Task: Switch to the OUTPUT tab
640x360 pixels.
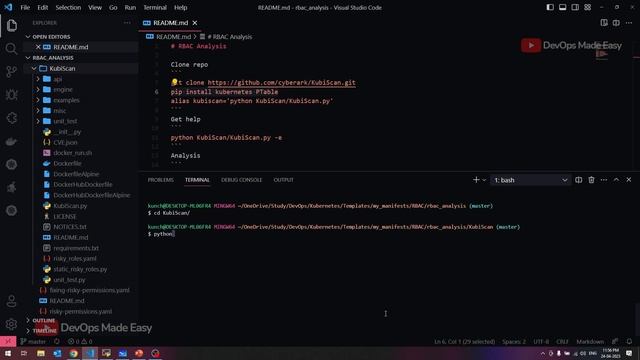Action: 283,180
